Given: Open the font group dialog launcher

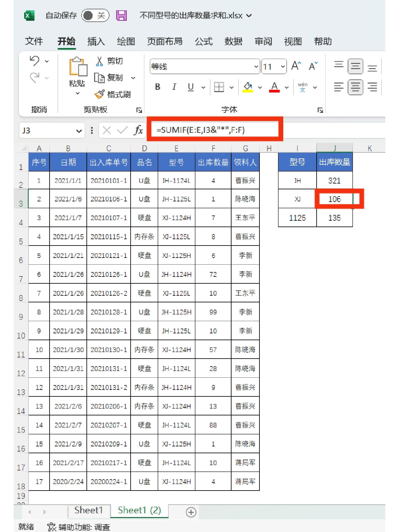Looking at the screenshot, I should coord(320,110).
